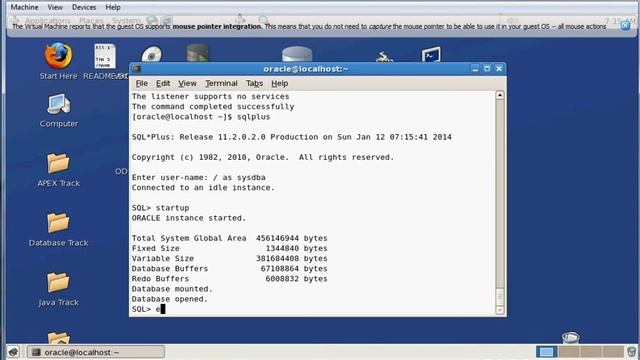Click the terminal window menu icon in title bar
The height and width of the screenshot is (360, 640).
pos(137,69)
